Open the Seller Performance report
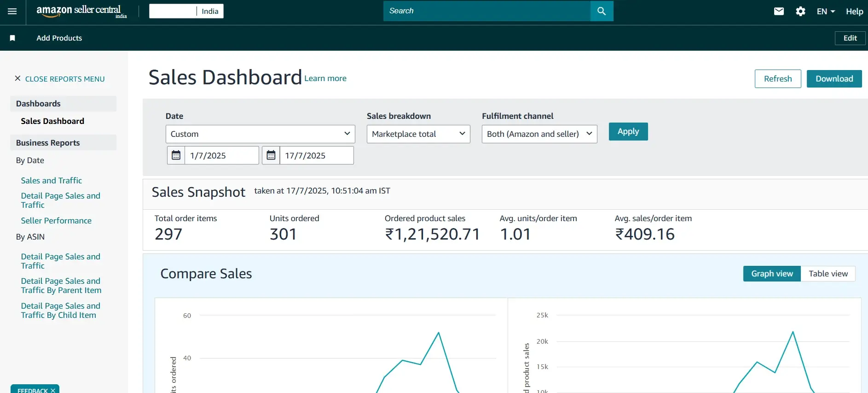The image size is (868, 393). pos(56,221)
